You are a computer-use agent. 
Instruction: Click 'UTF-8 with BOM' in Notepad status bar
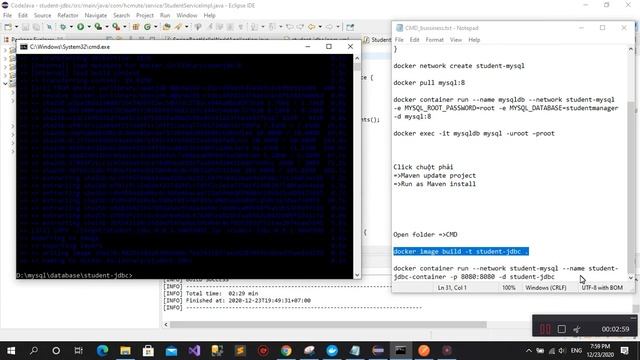602,288
